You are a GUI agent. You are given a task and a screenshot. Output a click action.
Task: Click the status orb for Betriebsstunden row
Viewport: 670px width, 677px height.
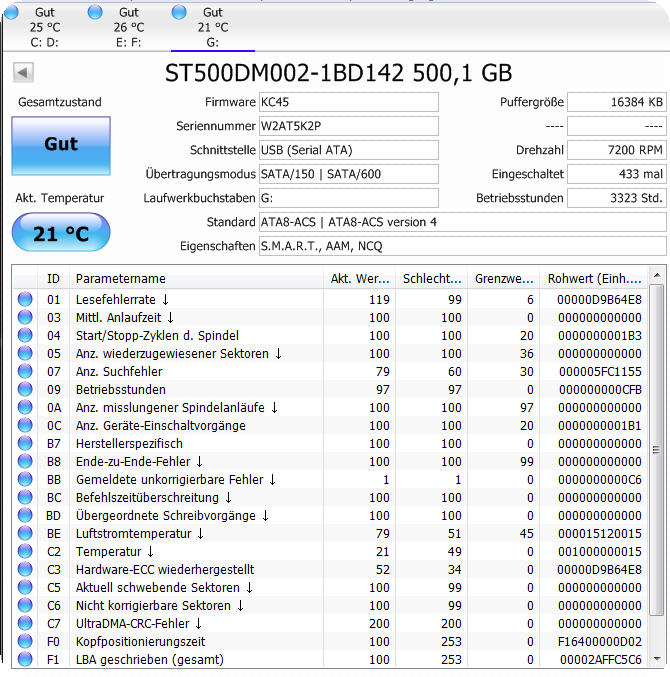25,390
